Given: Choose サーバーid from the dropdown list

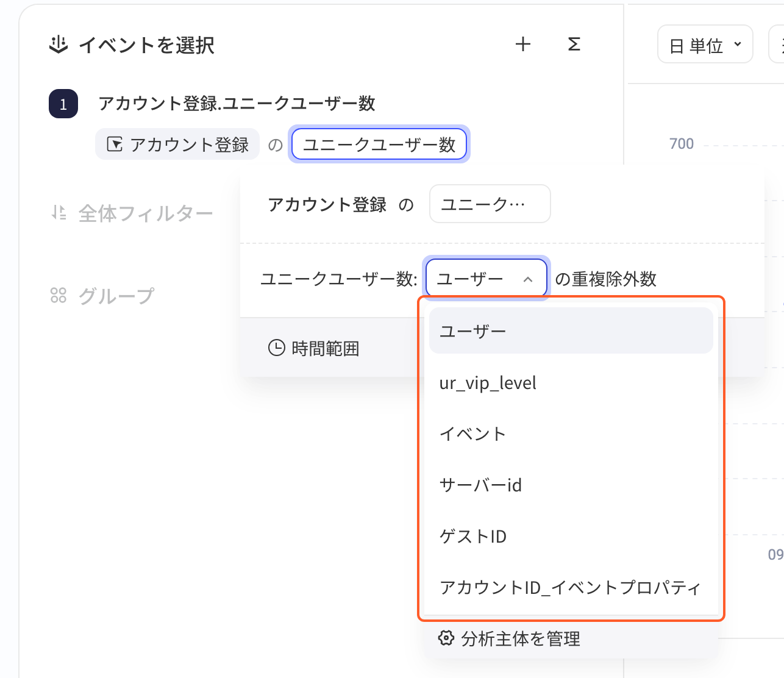Looking at the screenshot, I should (571, 485).
